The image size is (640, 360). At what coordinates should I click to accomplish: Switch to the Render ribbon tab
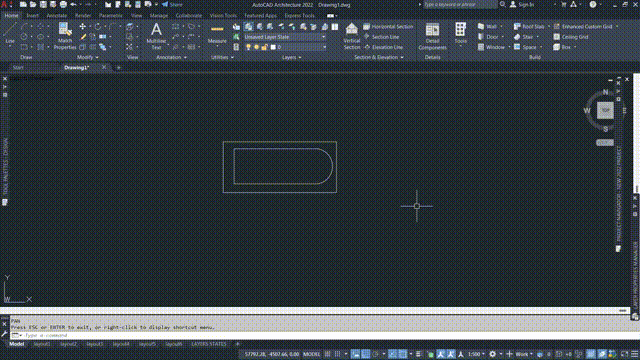pyautogui.click(x=83, y=16)
